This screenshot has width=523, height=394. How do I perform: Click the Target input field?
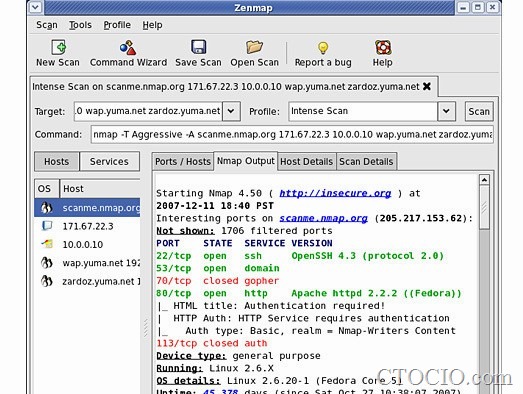click(148, 111)
